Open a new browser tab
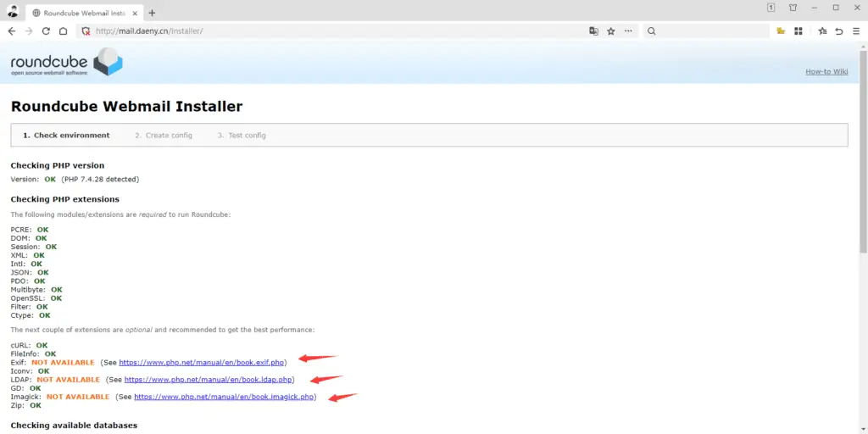Screen dimensions: 868x434 click(x=153, y=13)
